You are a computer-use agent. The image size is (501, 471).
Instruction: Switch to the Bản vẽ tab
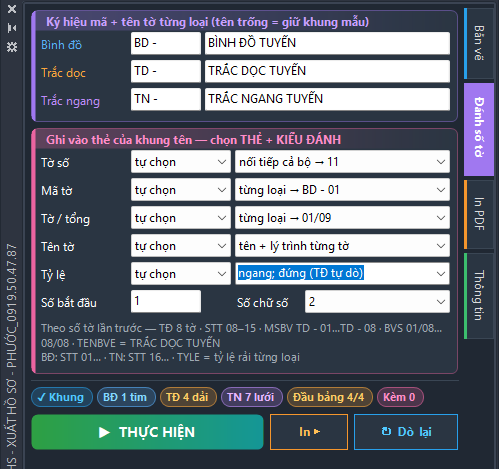(480, 43)
